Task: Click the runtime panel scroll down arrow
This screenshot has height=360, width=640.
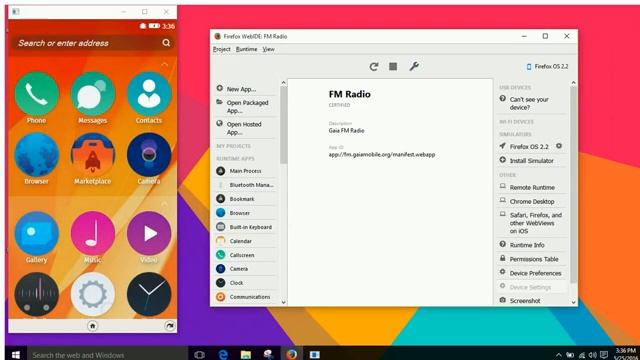Action: [x=573, y=302]
